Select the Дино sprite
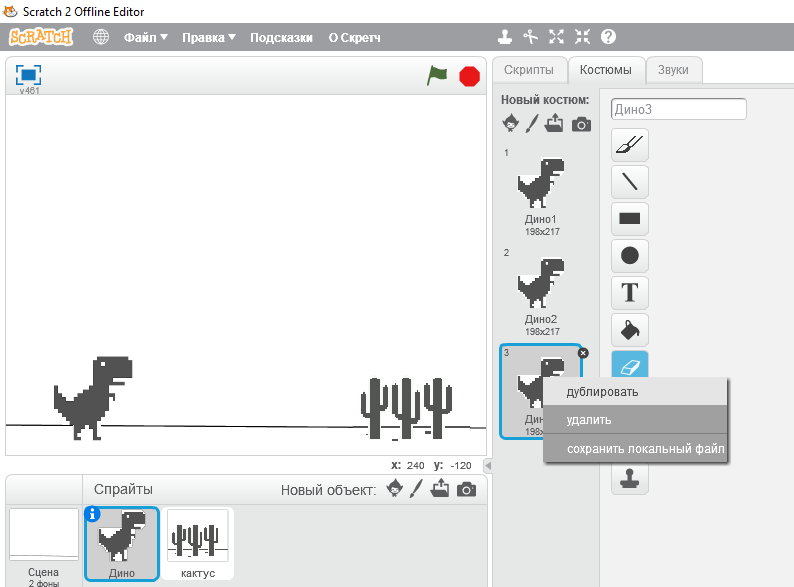Image resolution: width=794 pixels, height=587 pixels. point(122,543)
